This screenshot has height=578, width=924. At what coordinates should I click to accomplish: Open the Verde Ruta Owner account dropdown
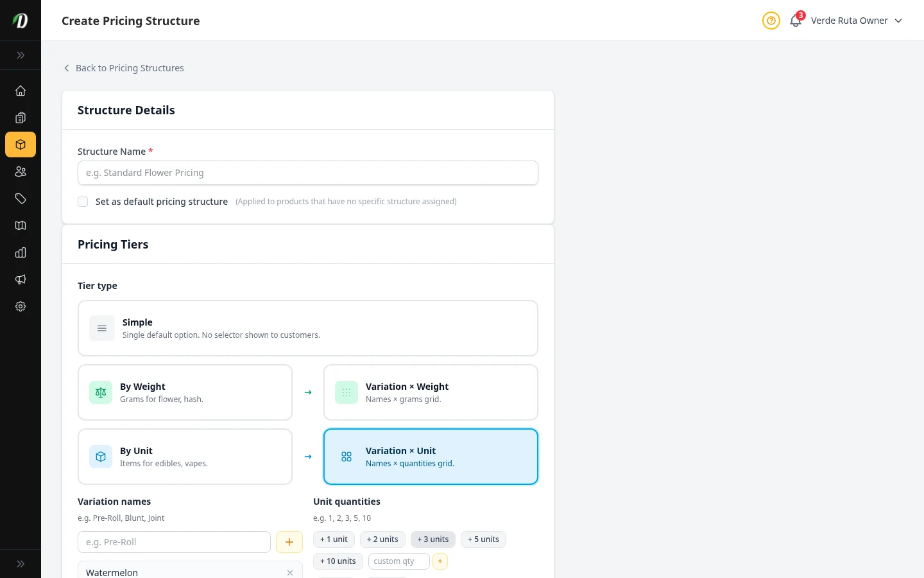tap(856, 21)
